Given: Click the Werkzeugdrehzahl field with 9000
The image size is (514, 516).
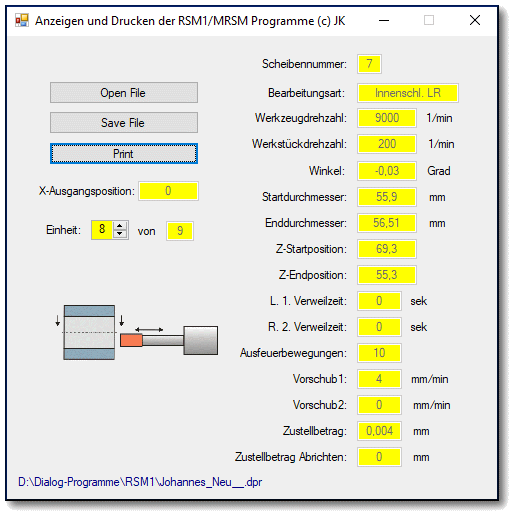Looking at the screenshot, I should (387, 118).
